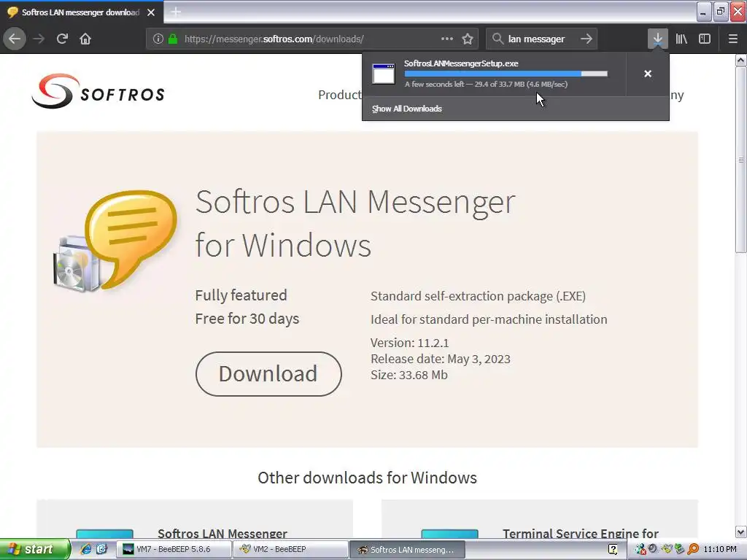This screenshot has width=747, height=560.
Task: Click the forward navigation arrow
Action: pos(39,39)
